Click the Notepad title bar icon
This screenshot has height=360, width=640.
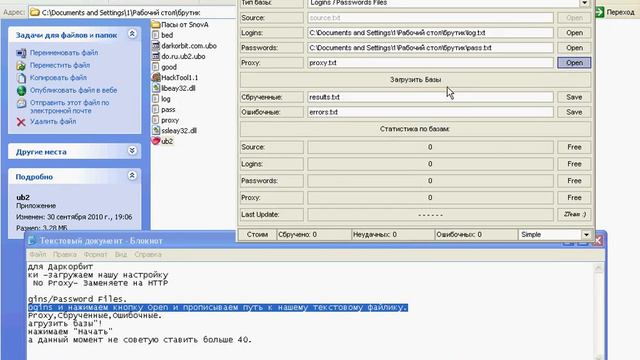pos(32,241)
